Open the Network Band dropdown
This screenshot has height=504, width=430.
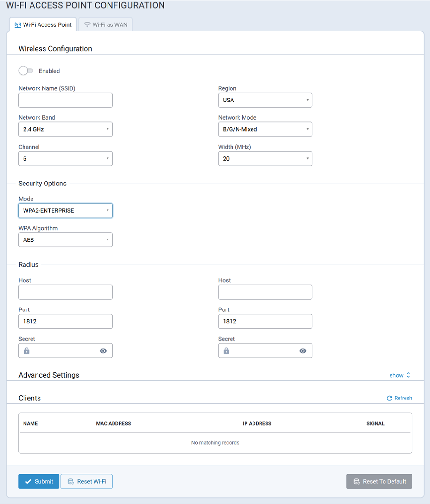(x=65, y=129)
